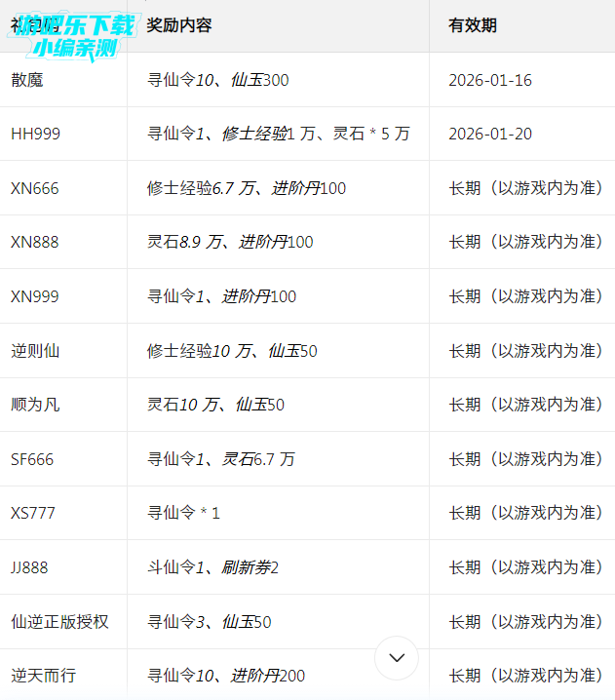Click the XN999 gift code

(35, 296)
